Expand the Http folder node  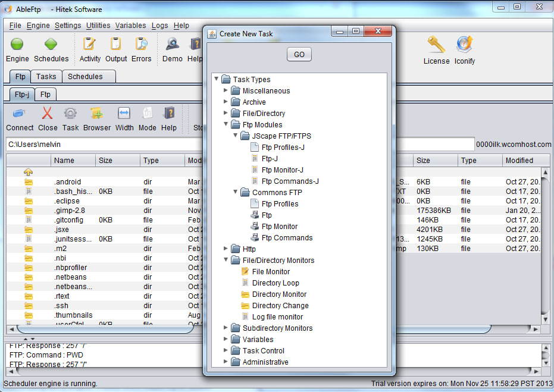pos(226,249)
